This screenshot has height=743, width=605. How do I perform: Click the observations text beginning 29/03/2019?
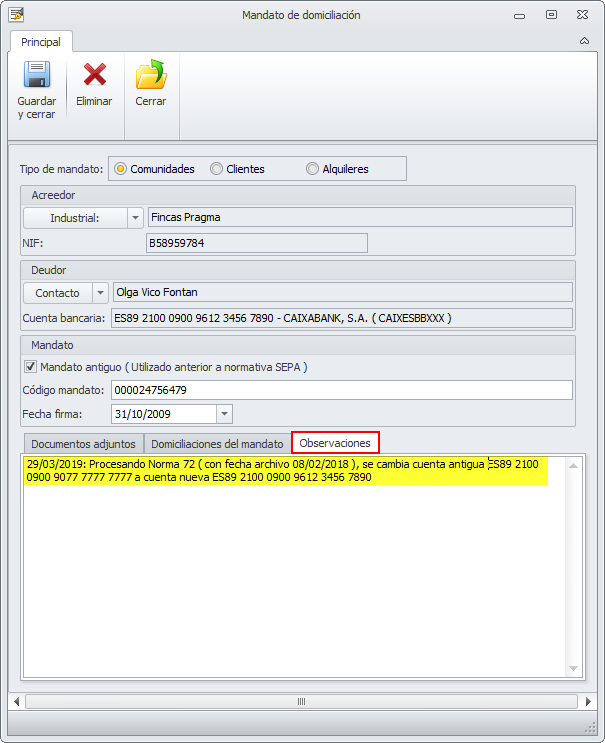[x=286, y=471]
